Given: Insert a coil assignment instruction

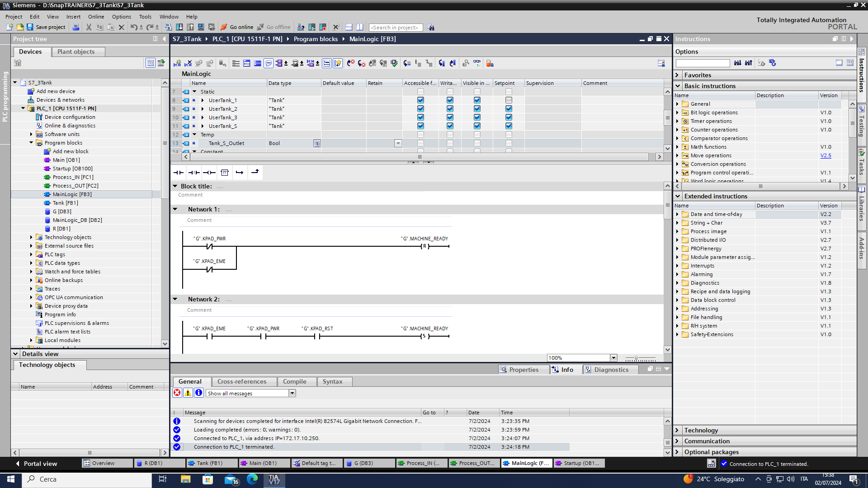Looking at the screenshot, I should tap(209, 172).
